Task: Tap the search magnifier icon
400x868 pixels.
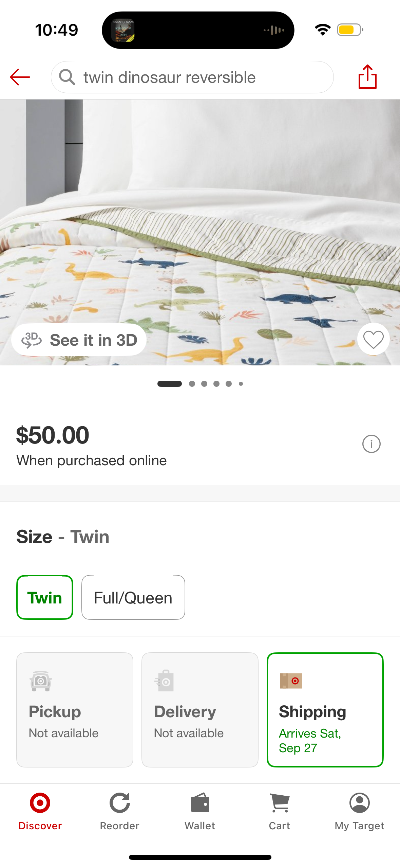Action: pyautogui.click(x=67, y=77)
